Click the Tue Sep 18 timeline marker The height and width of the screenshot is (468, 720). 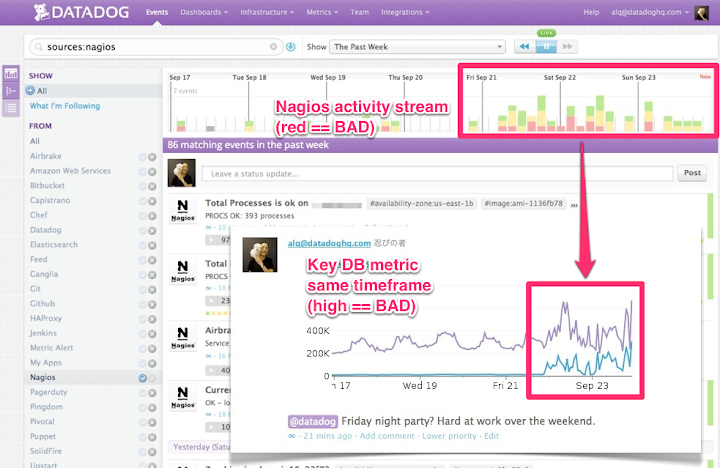[x=249, y=78]
